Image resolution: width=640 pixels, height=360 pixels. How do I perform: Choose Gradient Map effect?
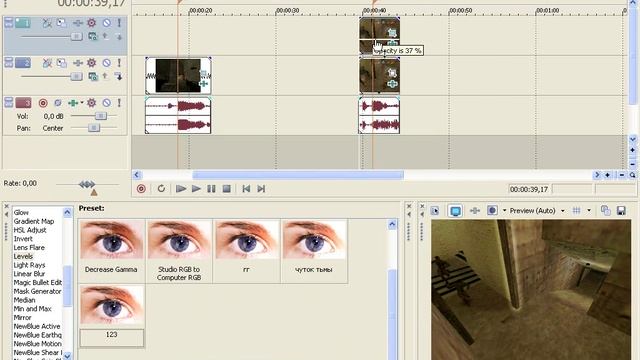coord(34,221)
